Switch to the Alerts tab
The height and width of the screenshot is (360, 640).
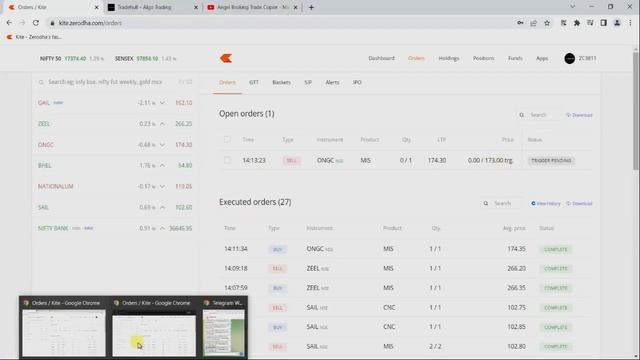[x=332, y=82]
